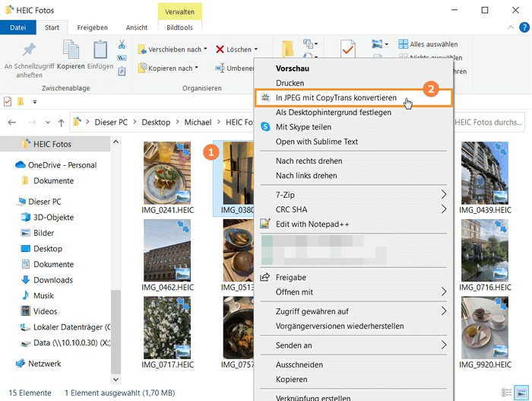Click Dieser PC in the address path

tap(111, 123)
